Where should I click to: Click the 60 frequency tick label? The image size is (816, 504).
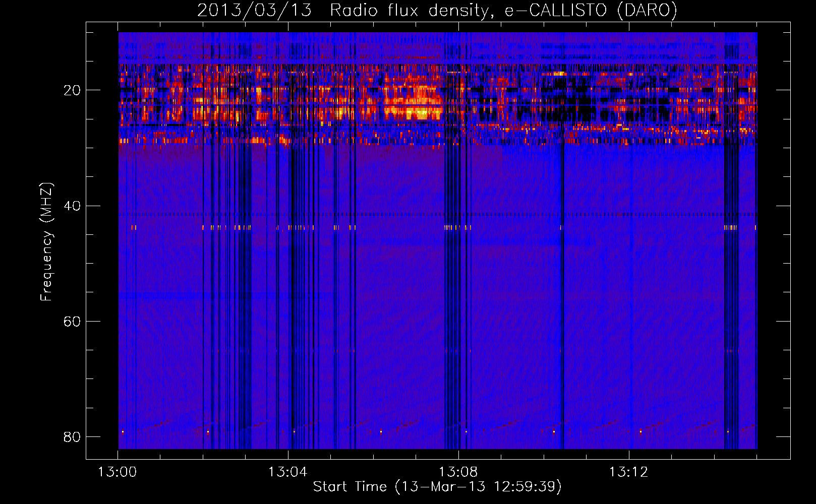(72, 322)
